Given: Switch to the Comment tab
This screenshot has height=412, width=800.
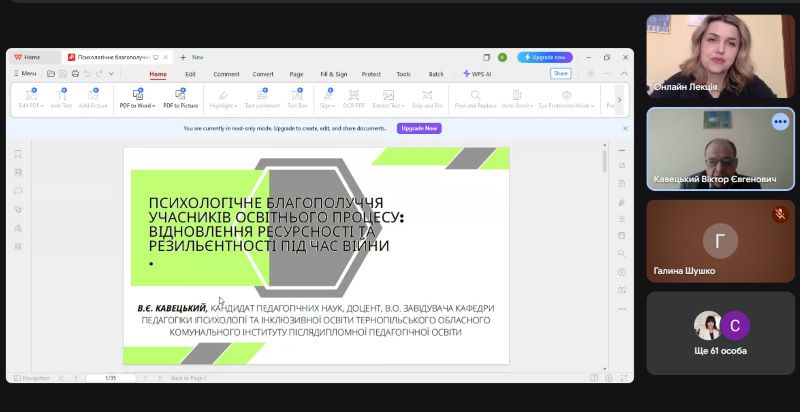Looking at the screenshot, I should tap(226, 74).
